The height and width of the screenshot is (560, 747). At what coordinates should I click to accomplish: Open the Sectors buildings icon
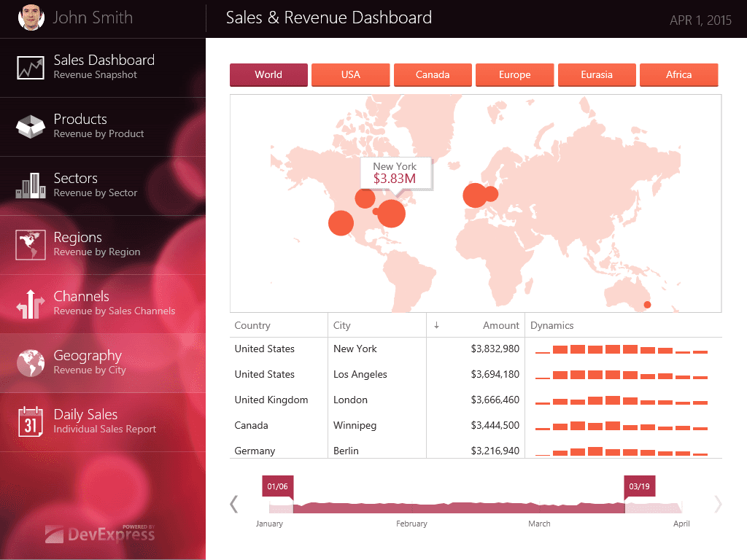31,186
